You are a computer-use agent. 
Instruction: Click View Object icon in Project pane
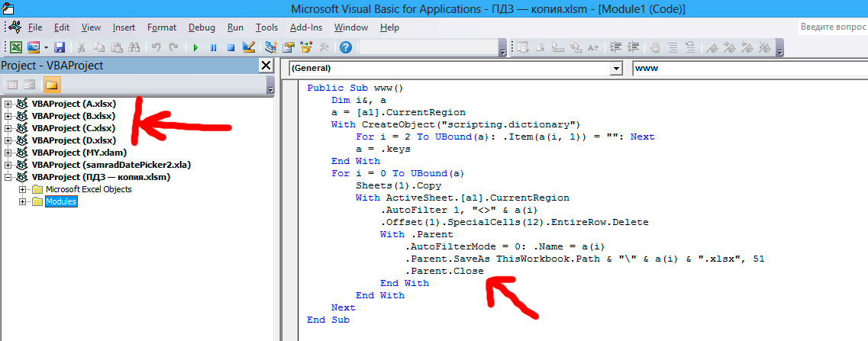[29, 85]
